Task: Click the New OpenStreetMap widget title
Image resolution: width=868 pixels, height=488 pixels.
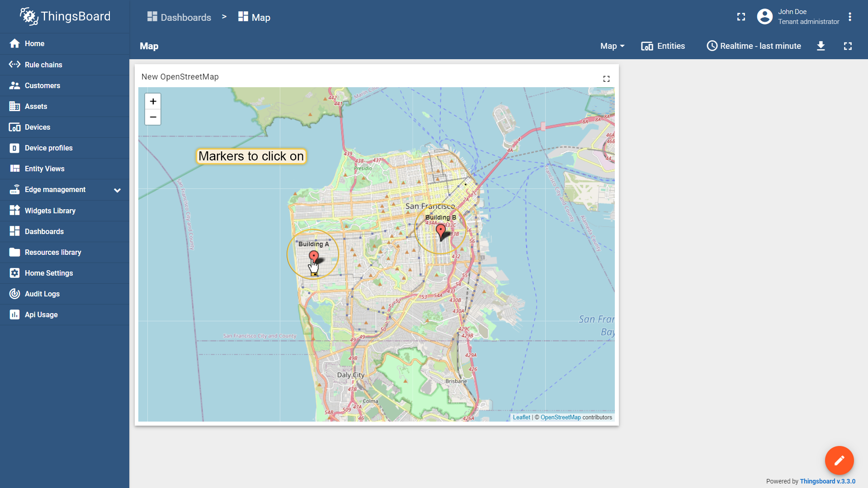Action: pyautogui.click(x=180, y=77)
